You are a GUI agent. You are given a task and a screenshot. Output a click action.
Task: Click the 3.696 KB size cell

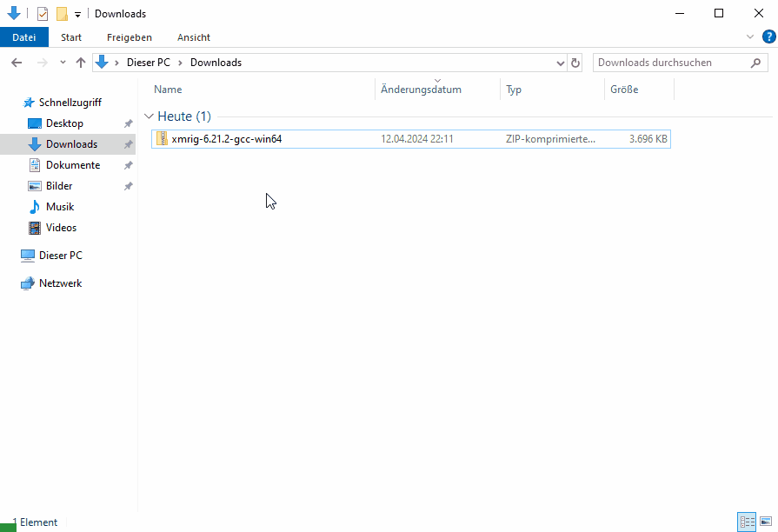648,139
